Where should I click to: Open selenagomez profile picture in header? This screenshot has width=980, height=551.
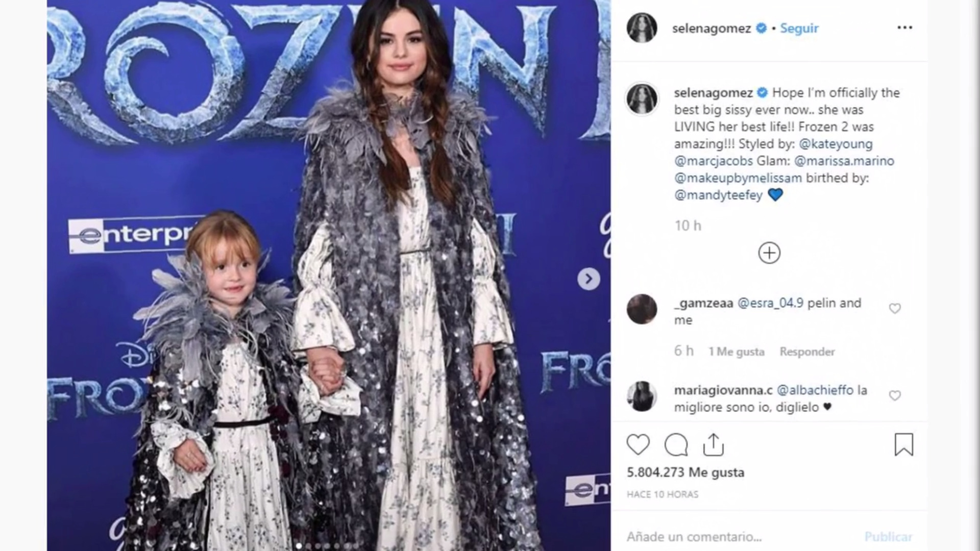(x=642, y=28)
